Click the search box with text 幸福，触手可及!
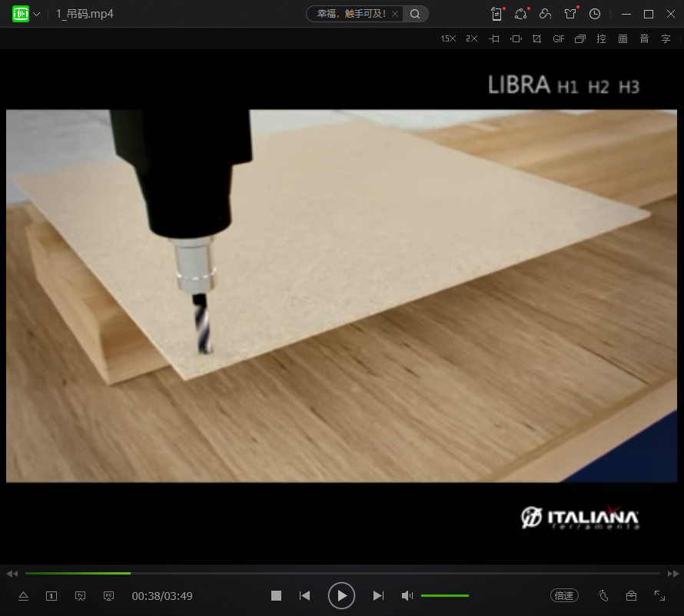The width and height of the screenshot is (684, 616). pyautogui.click(x=351, y=14)
